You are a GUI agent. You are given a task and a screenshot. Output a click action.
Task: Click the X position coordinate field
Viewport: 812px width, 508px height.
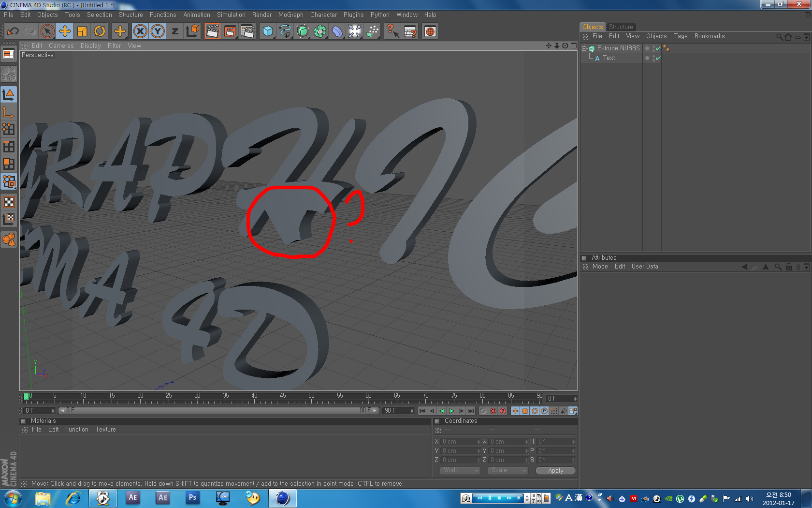pos(461,442)
